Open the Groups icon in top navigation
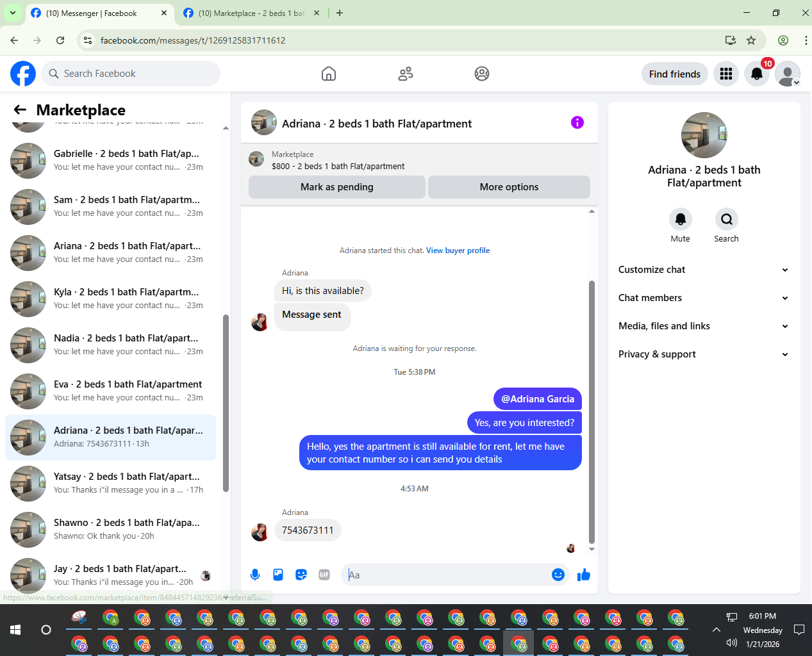Screen dimensions: 812x656 482,74
